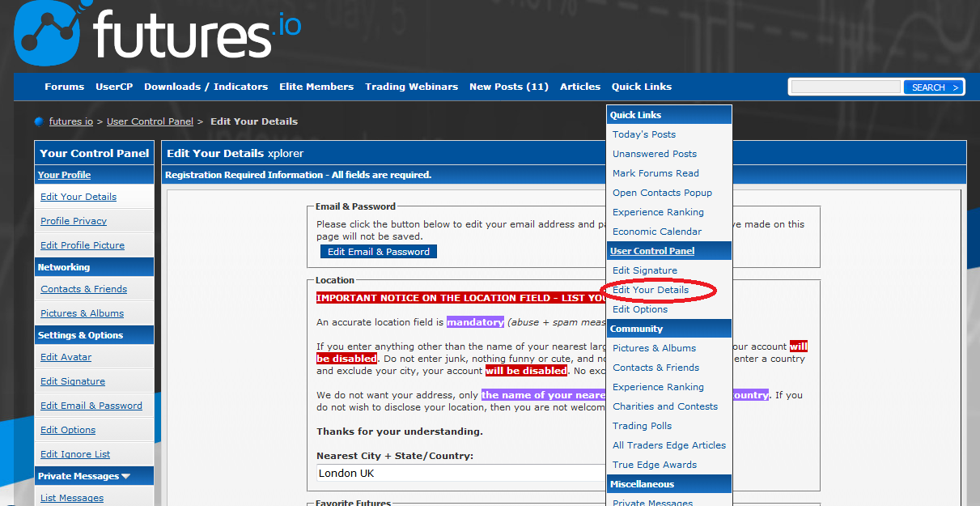Image resolution: width=980 pixels, height=506 pixels.
Task: Open Edit Profile Picture in sidebar
Action: [83, 245]
